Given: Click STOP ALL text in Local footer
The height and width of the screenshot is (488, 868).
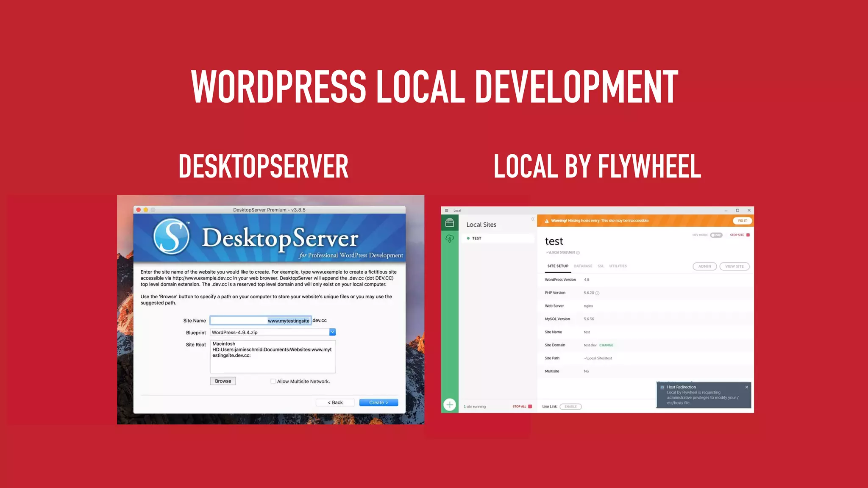Looking at the screenshot, I should click(x=519, y=407).
